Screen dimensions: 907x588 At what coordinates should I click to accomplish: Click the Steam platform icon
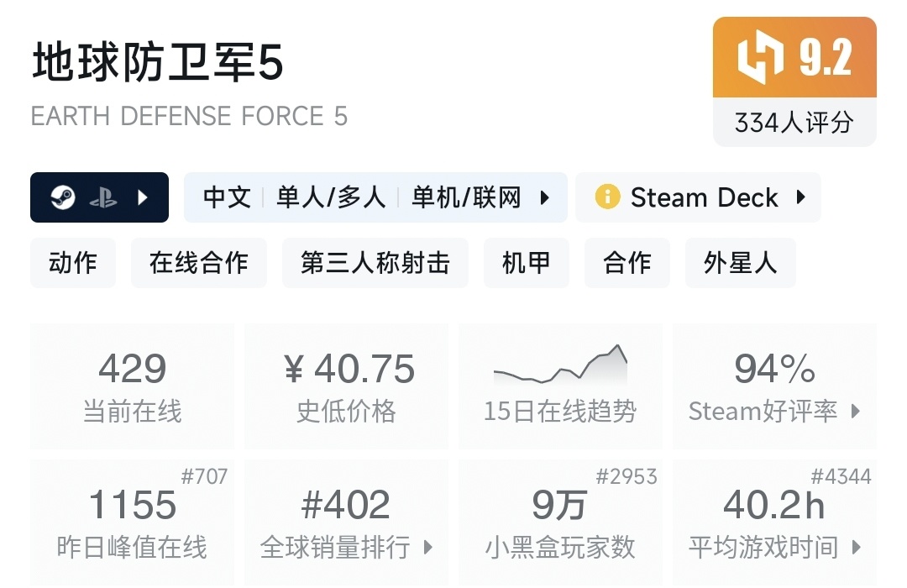pyautogui.click(x=63, y=197)
